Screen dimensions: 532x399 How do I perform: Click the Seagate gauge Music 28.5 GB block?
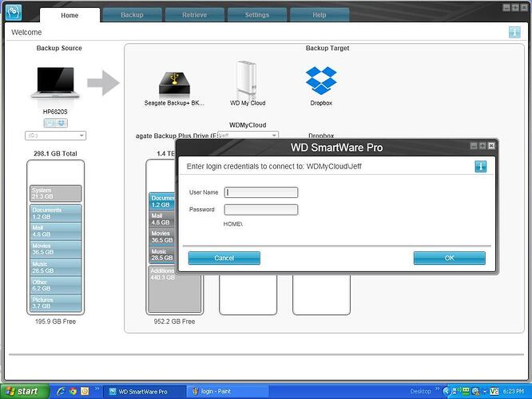(x=162, y=255)
